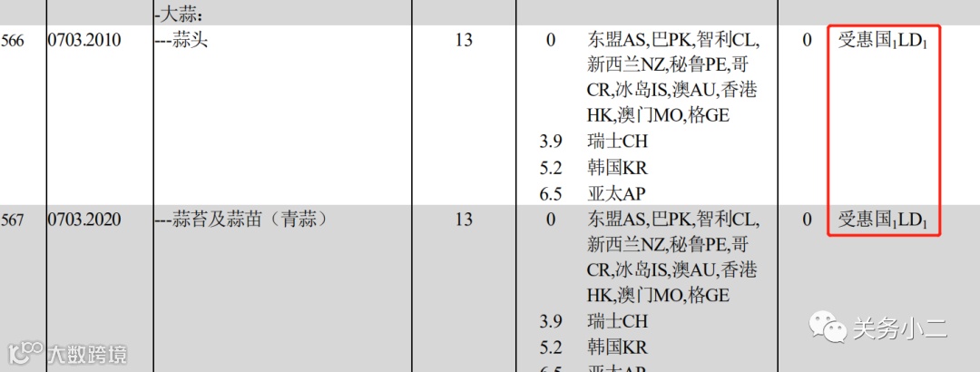Select '瑞士CH' in the 0703.2020 row
This screenshot has width=980, height=372.
pyautogui.click(x=618, y=320)
